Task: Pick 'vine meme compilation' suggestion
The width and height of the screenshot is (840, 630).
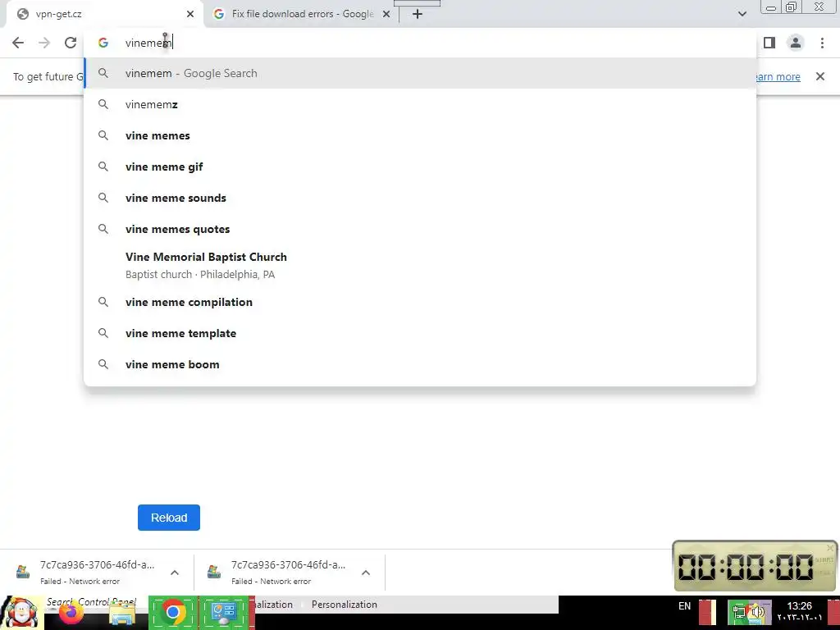Action: pos(420,302)
